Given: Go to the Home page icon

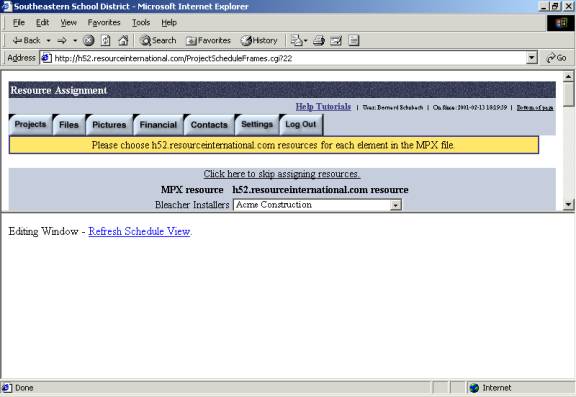Looking at the screenshot, I should 123,40.
